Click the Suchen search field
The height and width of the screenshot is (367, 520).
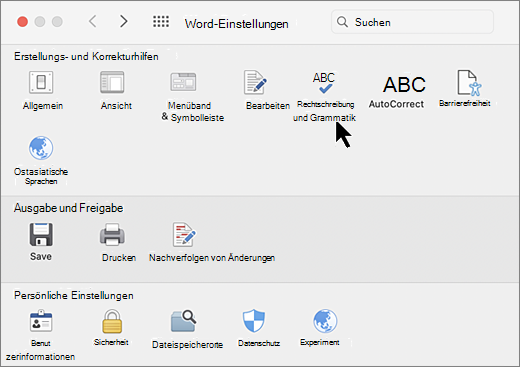point(412,22)
